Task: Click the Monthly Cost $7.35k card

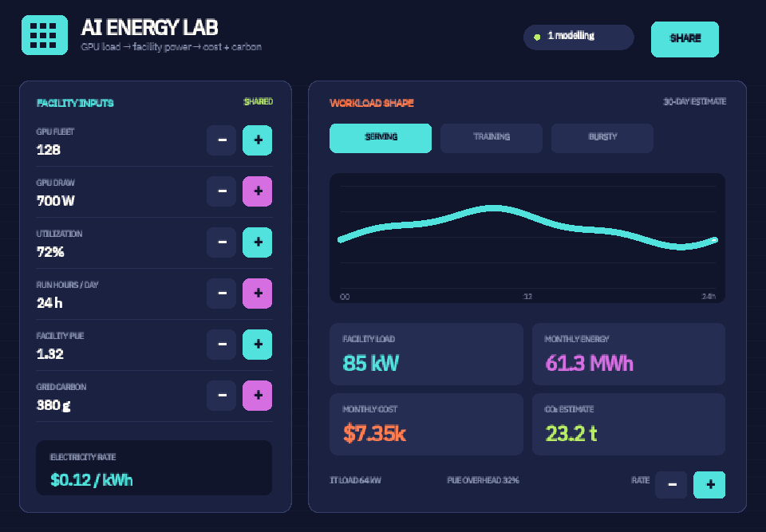Action: point(426,424)
